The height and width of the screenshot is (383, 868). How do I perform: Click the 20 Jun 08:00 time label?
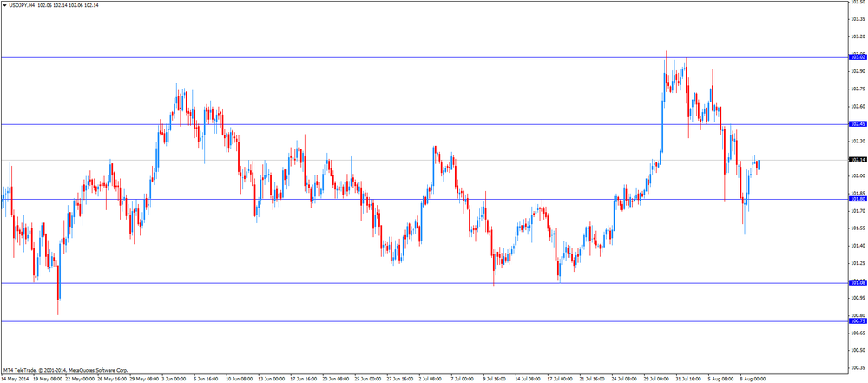336,380
